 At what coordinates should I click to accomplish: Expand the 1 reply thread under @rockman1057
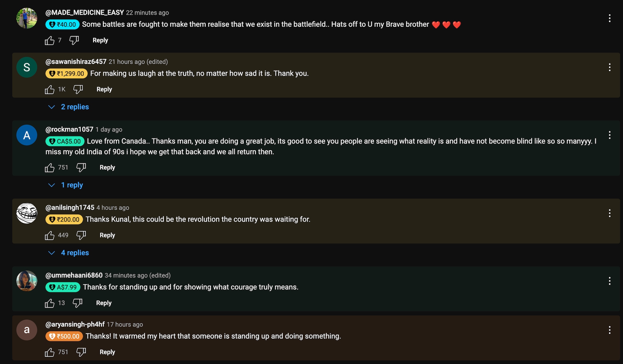(72, 185)
